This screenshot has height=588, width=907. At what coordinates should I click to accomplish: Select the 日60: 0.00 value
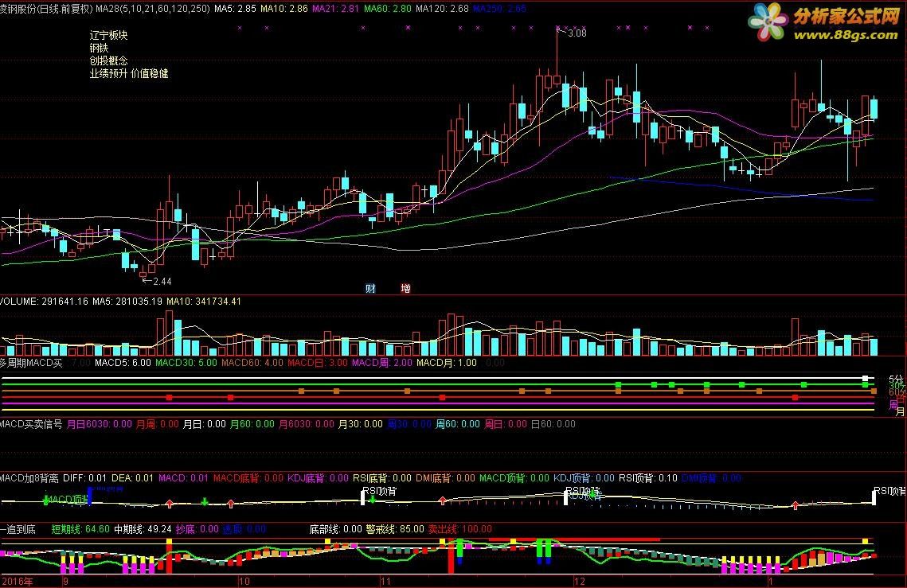click(553, 424)
